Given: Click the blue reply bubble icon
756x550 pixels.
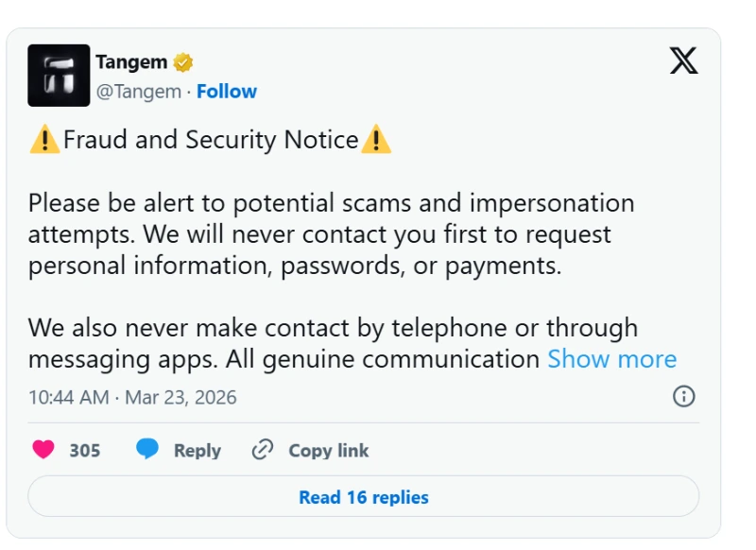Looking at the screenshot, I should tap(147, 450).
